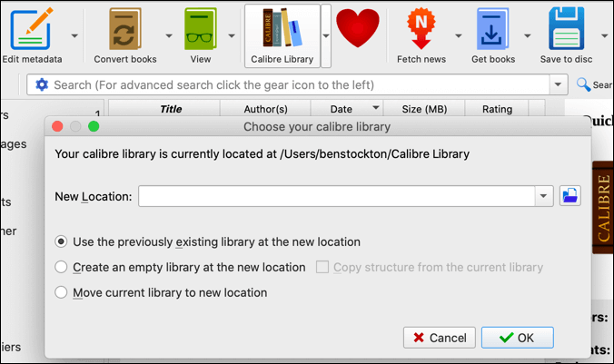Sort the book list by Size (MB) column
The image size is (614, 364).
tap(424, 109)
